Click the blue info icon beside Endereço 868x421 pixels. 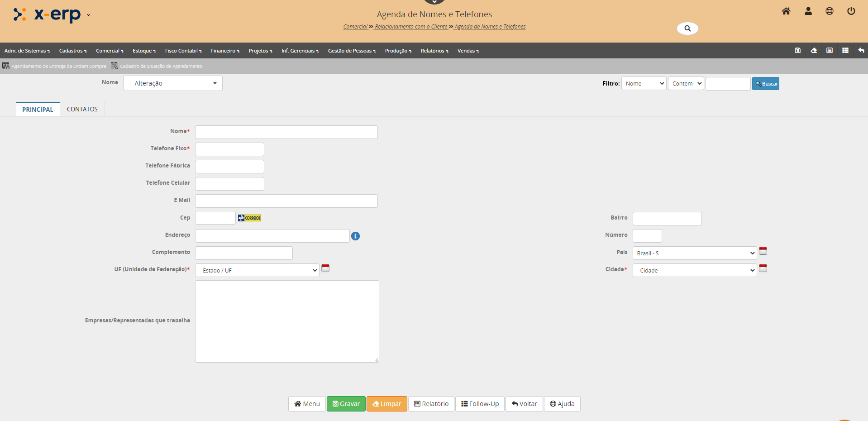coord(356,236)
